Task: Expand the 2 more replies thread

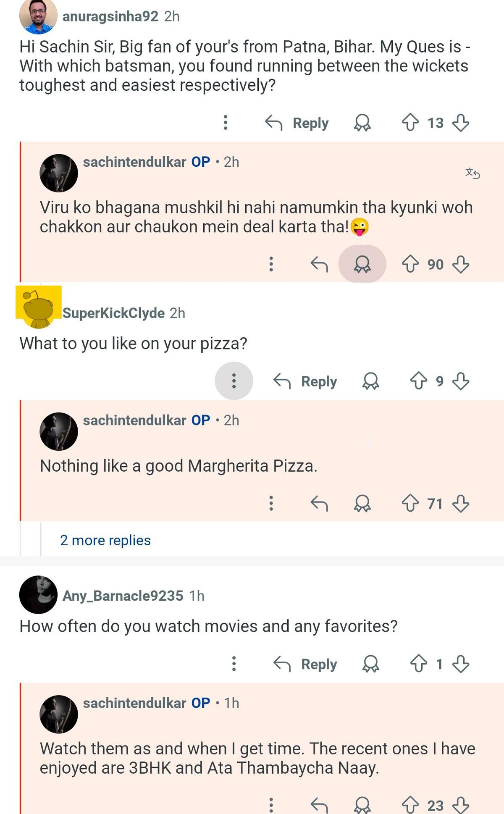Action: pos(105,540)
